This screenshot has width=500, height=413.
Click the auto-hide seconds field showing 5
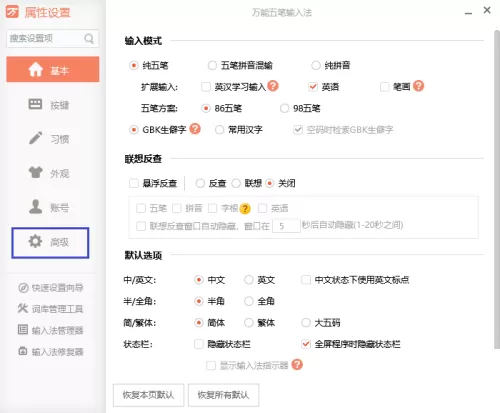(x=286, y=226)
